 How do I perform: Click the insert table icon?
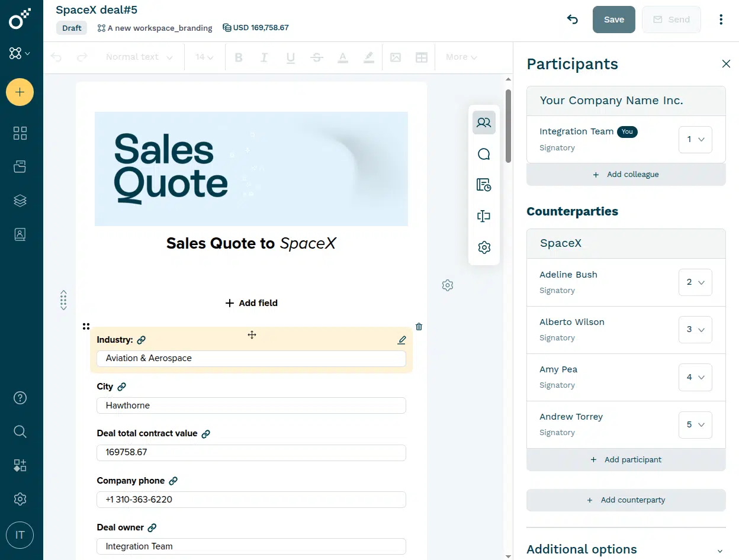pyautogui.click(x=422, y=57)
